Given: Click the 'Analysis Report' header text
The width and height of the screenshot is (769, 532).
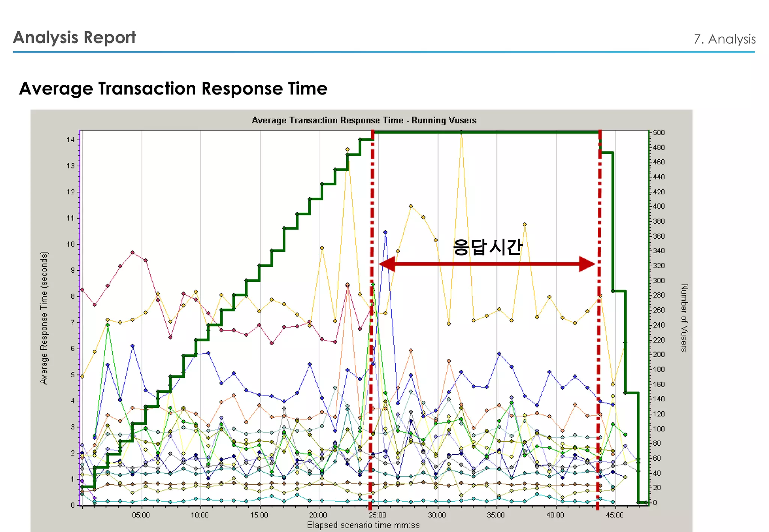Looking at the screenshot, I should [x=74, y=38].
